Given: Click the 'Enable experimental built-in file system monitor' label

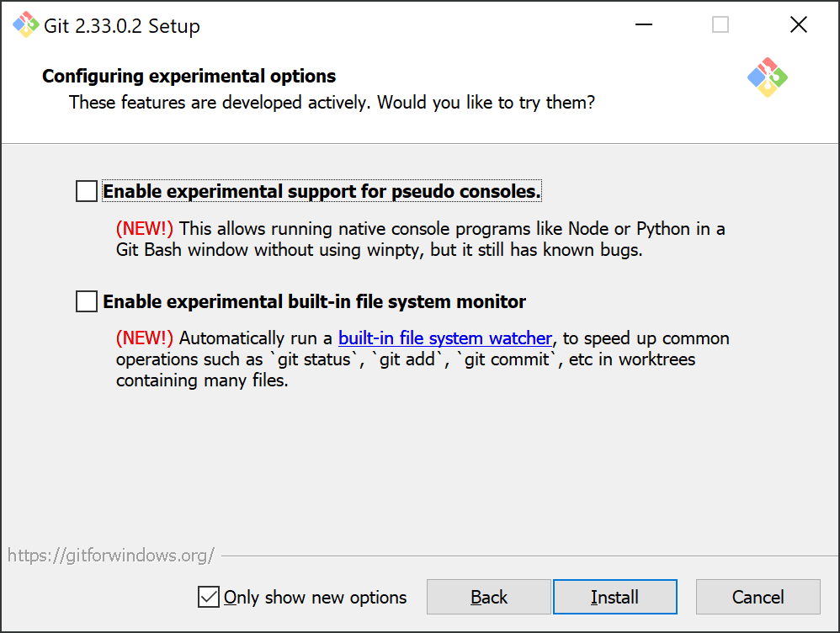Looking at the screenshot, I should tap(315, 301).
